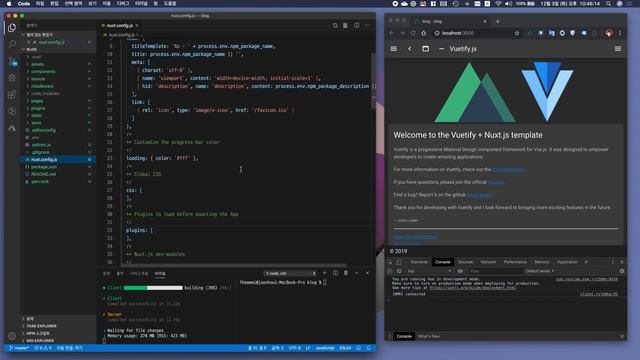Viewport: 640px width, 360px height.
Task: Open the documentation link on Vuetify page
Action: [508, 169]
